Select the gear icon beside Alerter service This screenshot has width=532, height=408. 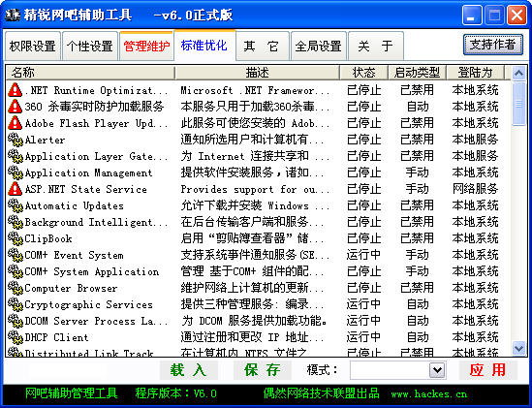click(x=15, y=140)
